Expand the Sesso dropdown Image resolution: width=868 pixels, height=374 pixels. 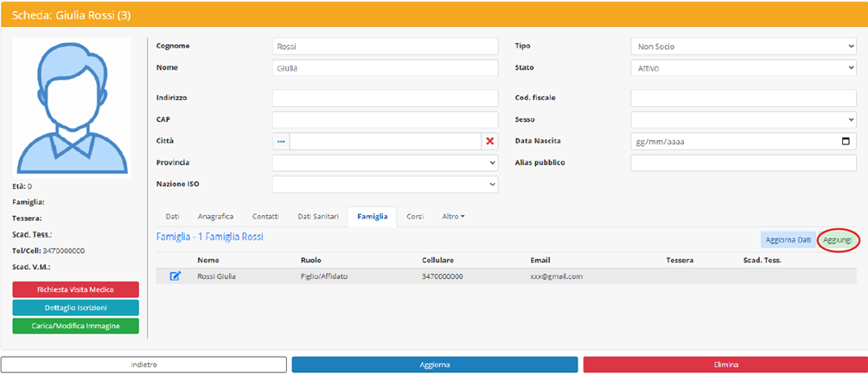(743, 119)
